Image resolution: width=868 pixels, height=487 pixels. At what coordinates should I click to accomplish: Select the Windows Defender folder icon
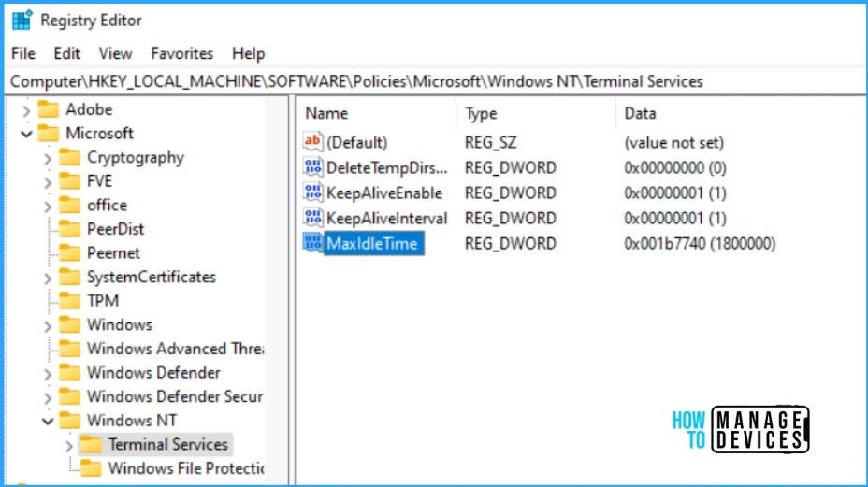coord(70,372)
